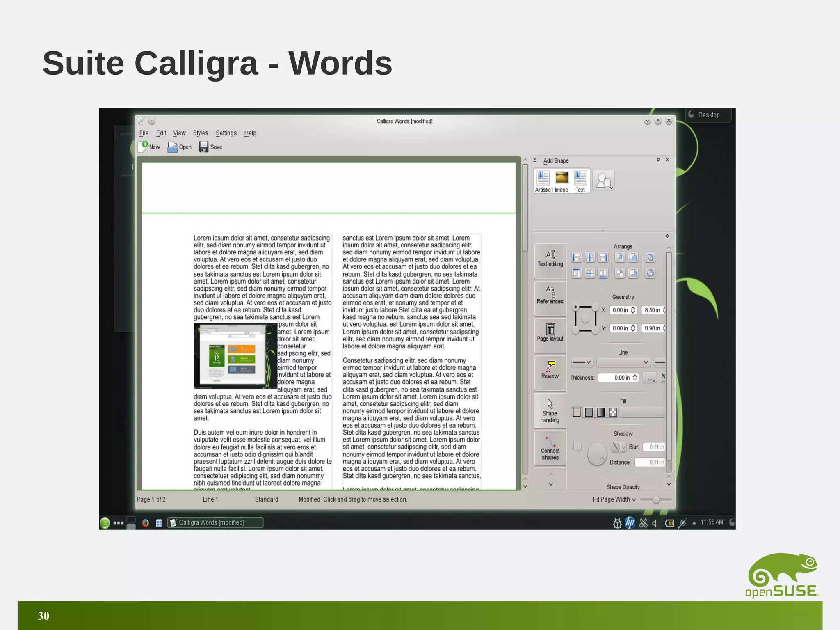This screenshot has height=630, width=840.
Task: Select the pattern fill option
Action: coord(613,412)
